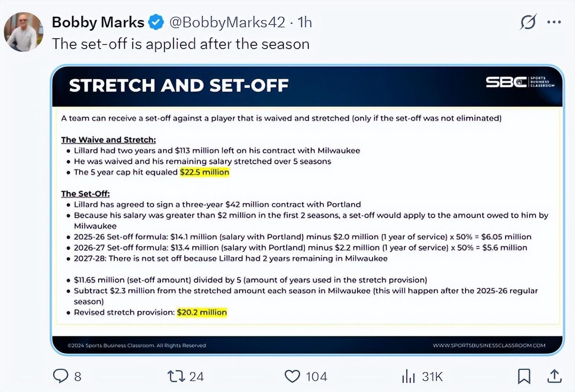575x392 pixels.
Task: Click the repost count 24
Action: 196,377
